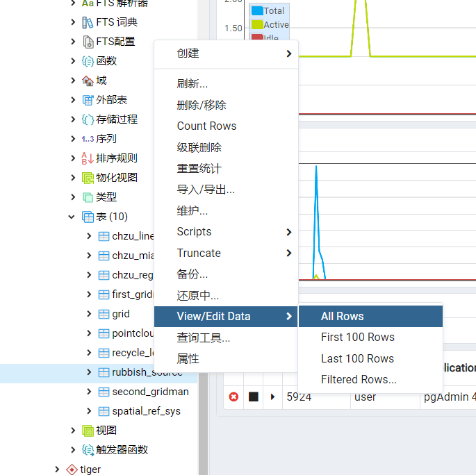Click the pointcloud table icon

(x=104, y=333)
